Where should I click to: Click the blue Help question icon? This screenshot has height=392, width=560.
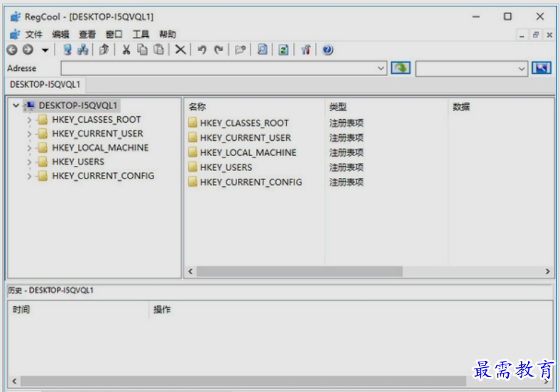[327, 50]
